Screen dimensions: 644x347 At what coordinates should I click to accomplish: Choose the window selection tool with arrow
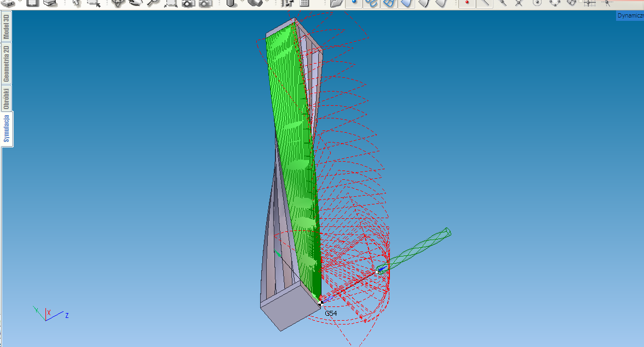coord(94,3)
